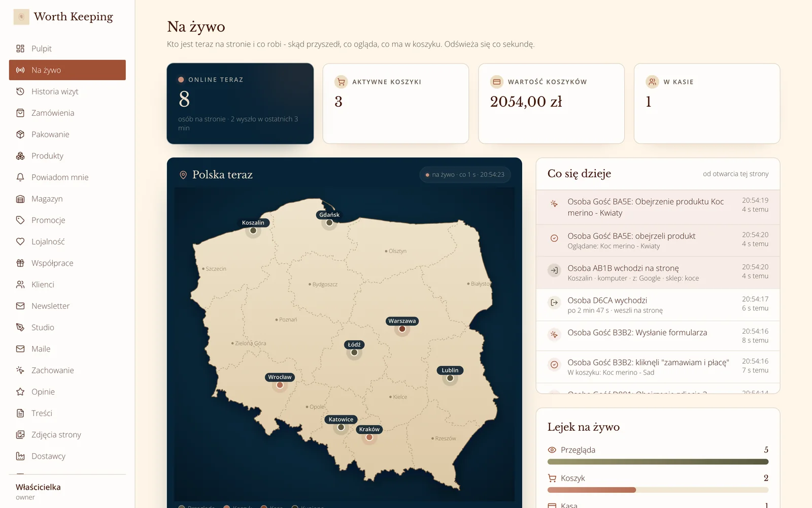Open Historia wizyt menu item
The width and height of the screenshot is (812, 508).
(67, 91)
